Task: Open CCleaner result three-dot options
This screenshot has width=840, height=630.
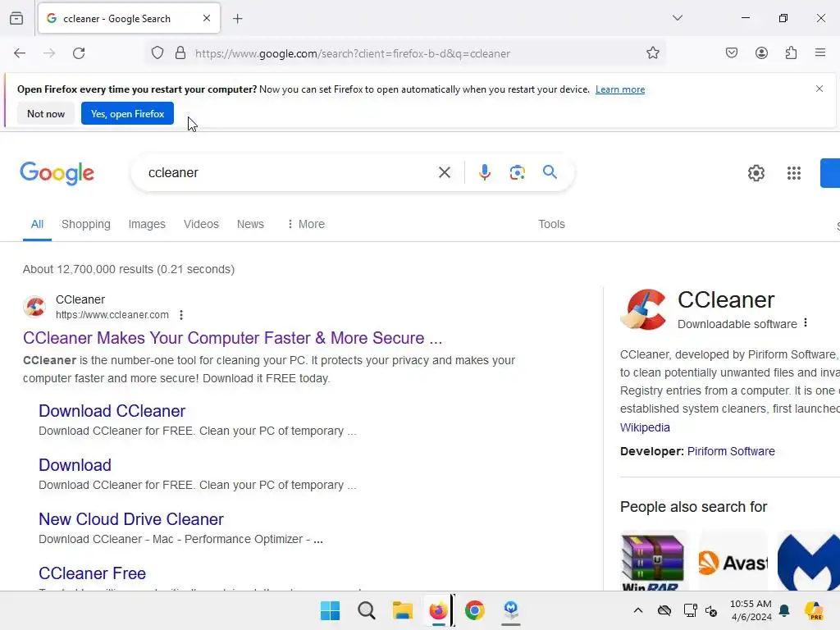Action: pyautogui.click(x=181, y=315)
